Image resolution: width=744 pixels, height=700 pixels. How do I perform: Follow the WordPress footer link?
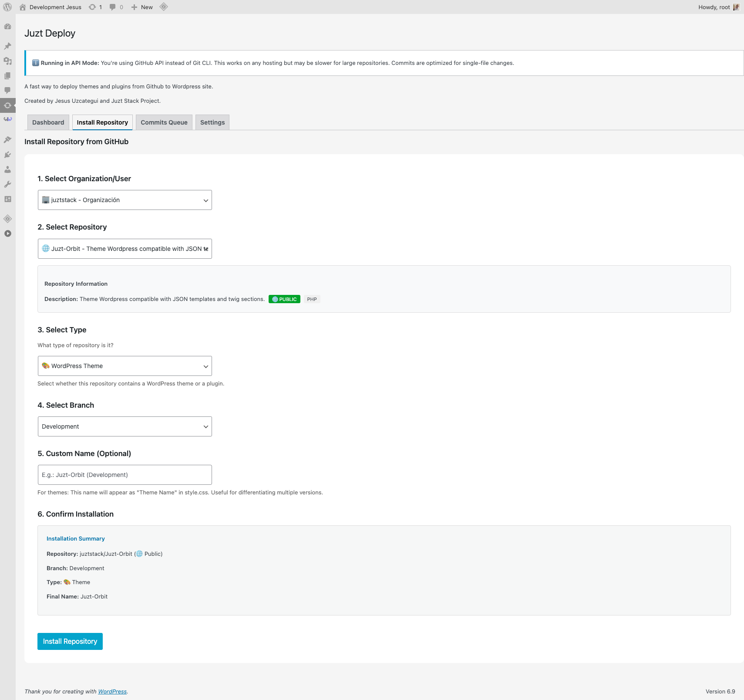[112, 691]
